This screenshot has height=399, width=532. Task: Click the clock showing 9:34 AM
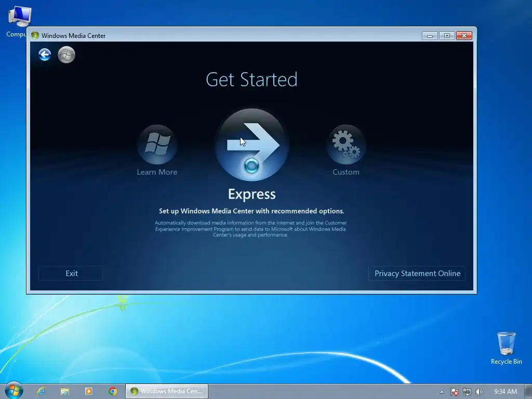coord(505,392)
